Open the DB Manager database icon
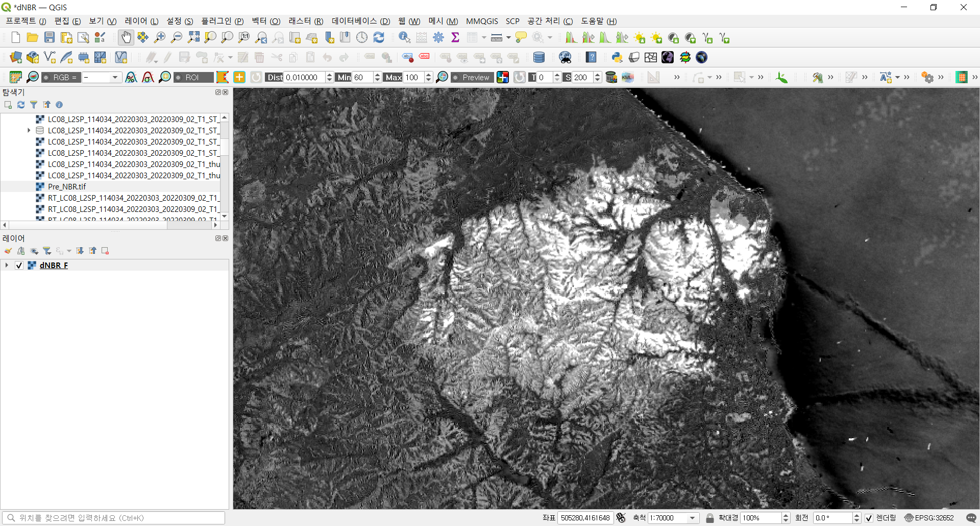Image resolution: width=980 pixels, height=526 pixels. (538, 57)
